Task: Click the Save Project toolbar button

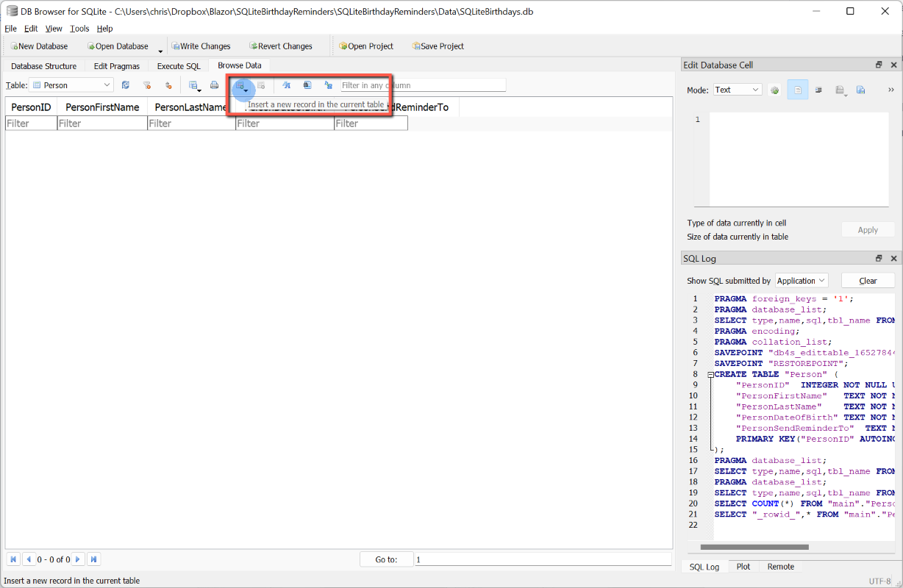Action: pyautogui.click(x=438, y=46)
